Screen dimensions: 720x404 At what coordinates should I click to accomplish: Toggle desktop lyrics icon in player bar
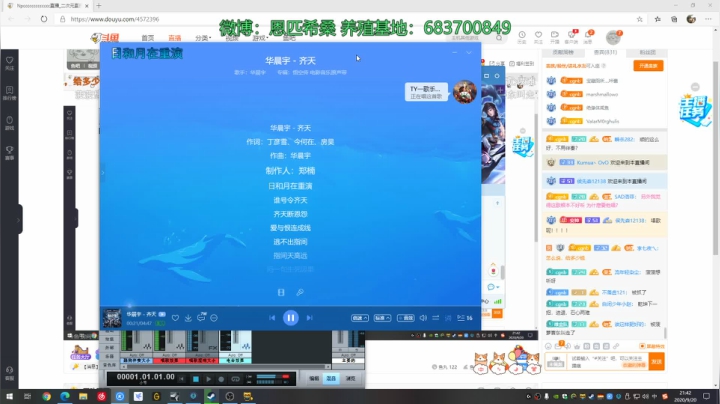pyautogui.click(x=448, y=318)
